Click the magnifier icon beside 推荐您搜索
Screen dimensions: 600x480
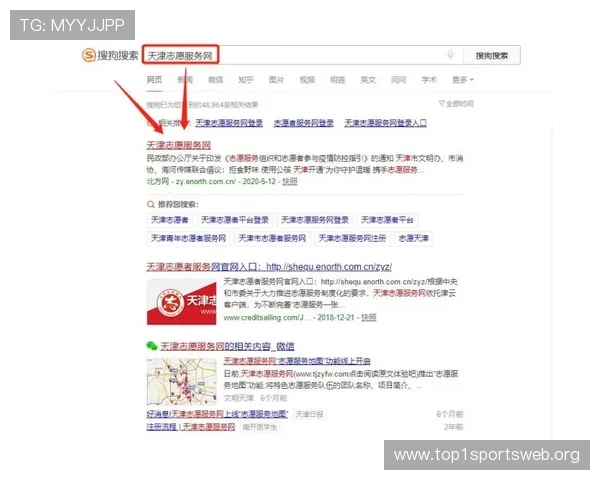(151, 204)
